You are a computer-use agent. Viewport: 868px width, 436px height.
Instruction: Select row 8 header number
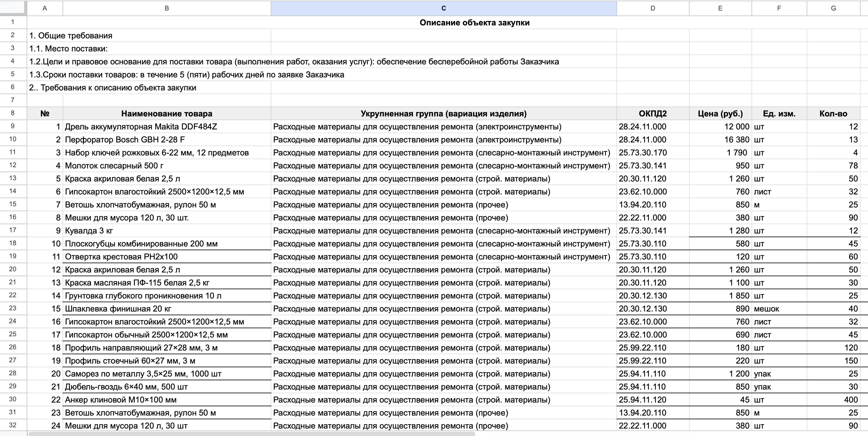click(13, 113)
